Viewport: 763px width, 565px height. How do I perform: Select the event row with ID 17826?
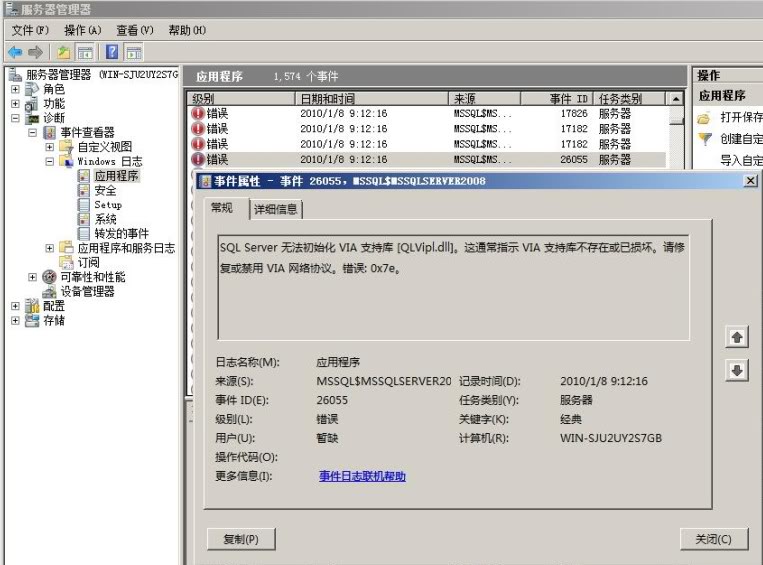pos(428,113)
